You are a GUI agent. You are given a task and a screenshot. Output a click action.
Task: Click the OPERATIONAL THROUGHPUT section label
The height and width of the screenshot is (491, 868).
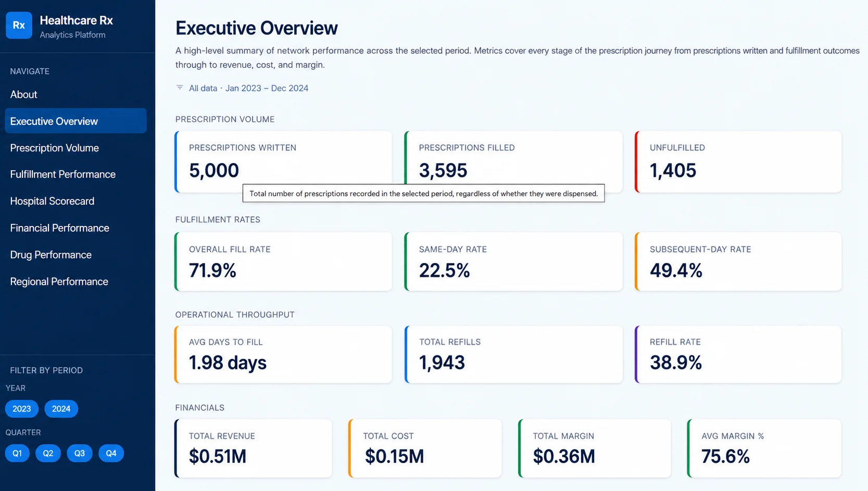pos(235,314)
